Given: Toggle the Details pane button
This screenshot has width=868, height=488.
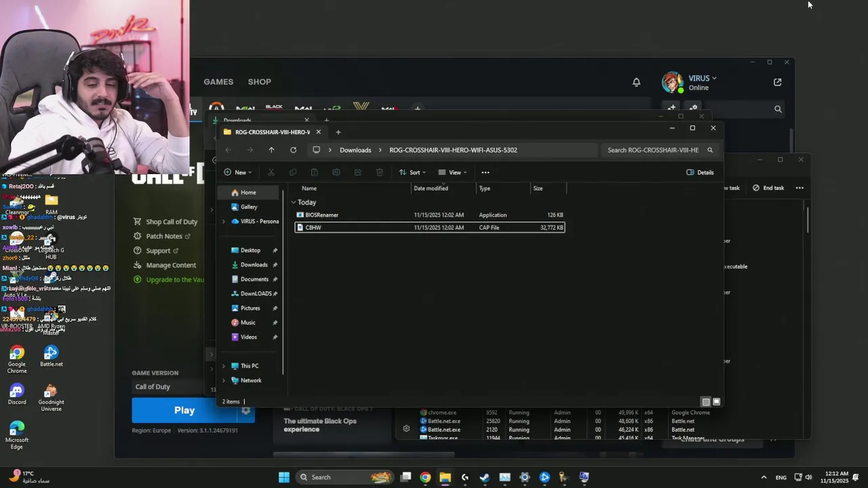Looking at the screenshot, I should tap(700, 172).
